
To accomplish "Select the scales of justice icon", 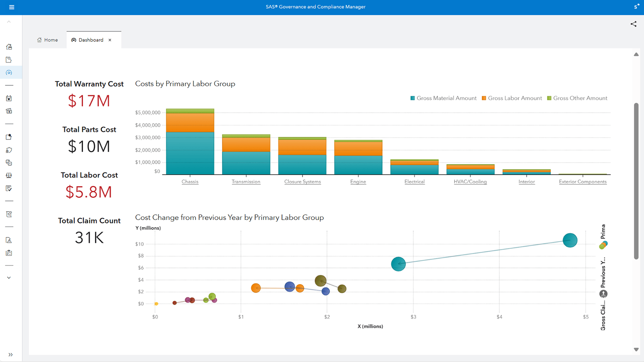I will pyautogui.click(x=9, y=175).
